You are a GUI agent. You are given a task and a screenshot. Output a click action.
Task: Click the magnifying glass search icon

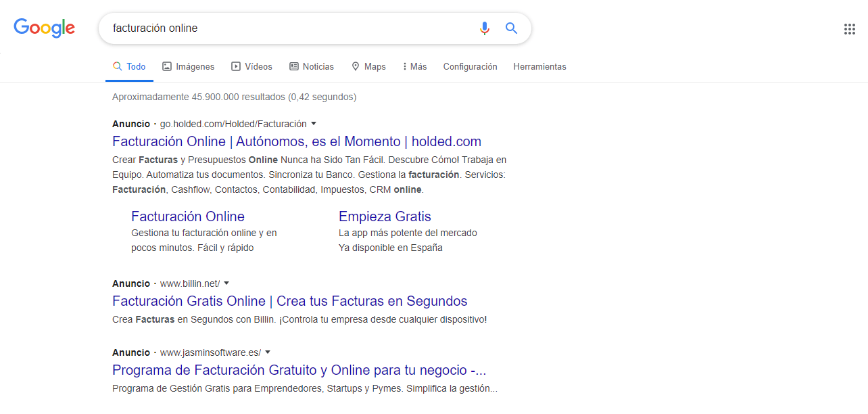point(511,28)
